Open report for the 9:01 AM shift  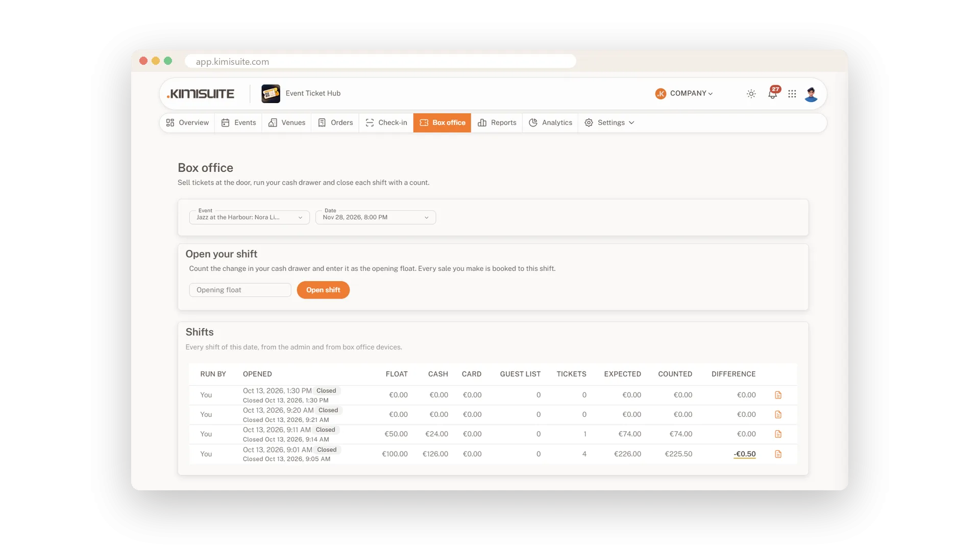(778, 454)
